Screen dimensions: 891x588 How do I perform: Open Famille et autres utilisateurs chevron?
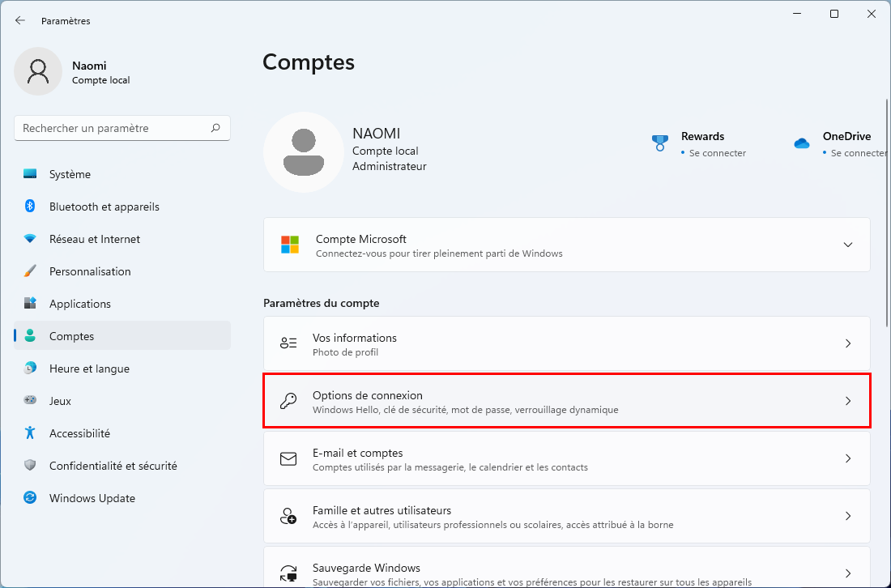pos(848,516)
